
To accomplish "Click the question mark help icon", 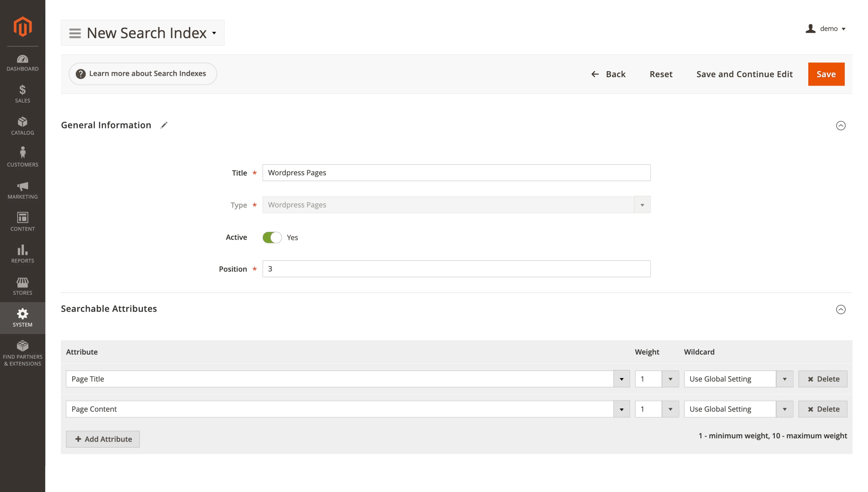I will coord(81,74).
